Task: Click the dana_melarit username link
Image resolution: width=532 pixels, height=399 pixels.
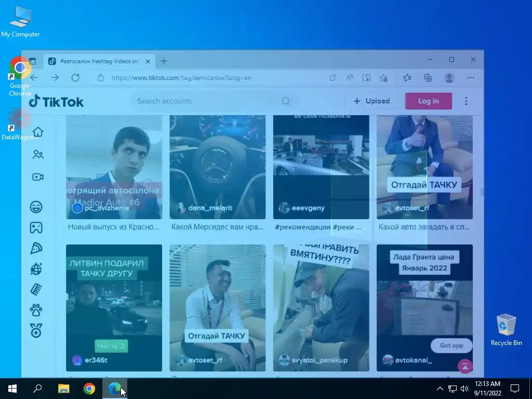Action: coord(210,208)
